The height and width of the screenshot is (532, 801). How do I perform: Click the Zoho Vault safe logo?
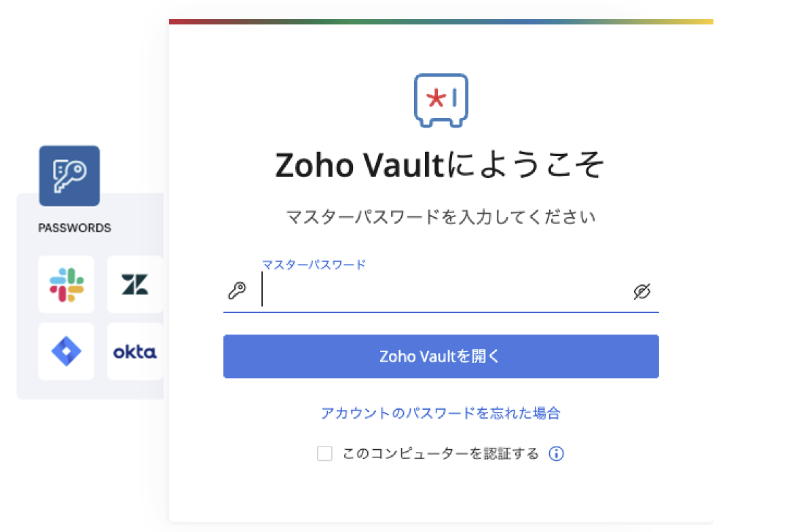click(441, 100)
